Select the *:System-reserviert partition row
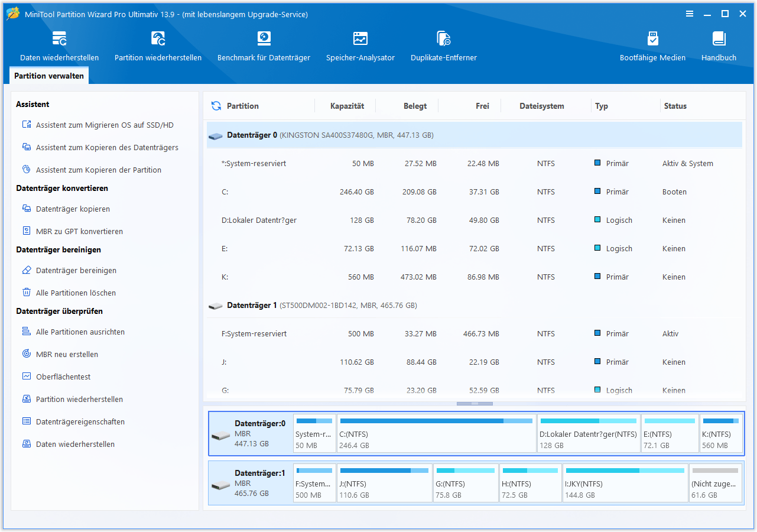 475,163
